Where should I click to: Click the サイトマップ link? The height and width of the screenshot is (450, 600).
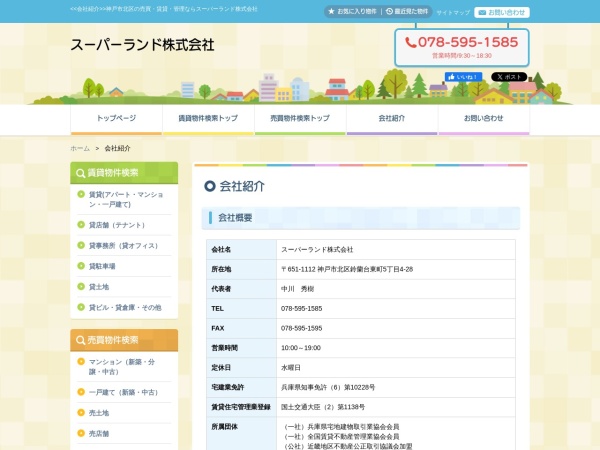coord(453,13)
